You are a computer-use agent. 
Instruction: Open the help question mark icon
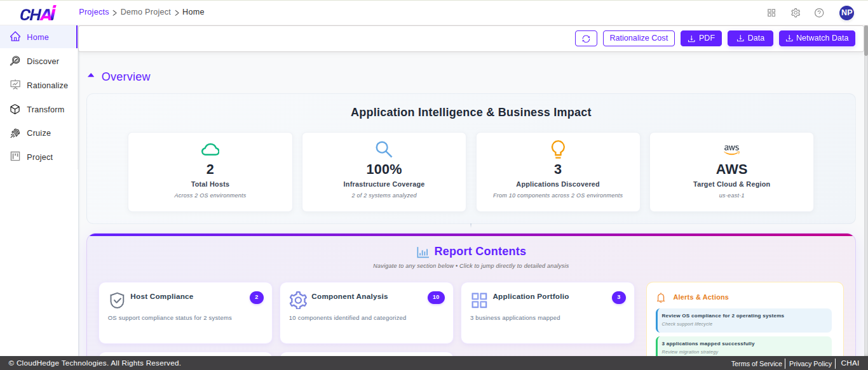point(819,13)
